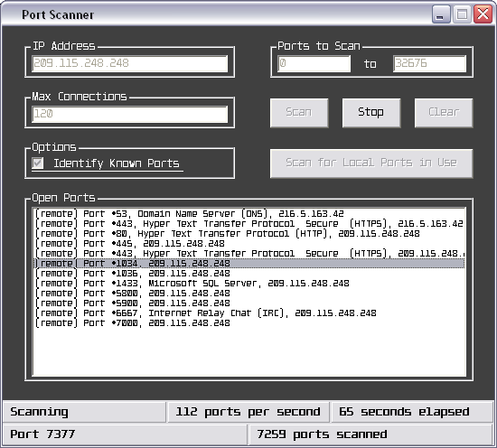
Task: Select the Port 6667 IRC entry
Action: coord(249,313)
